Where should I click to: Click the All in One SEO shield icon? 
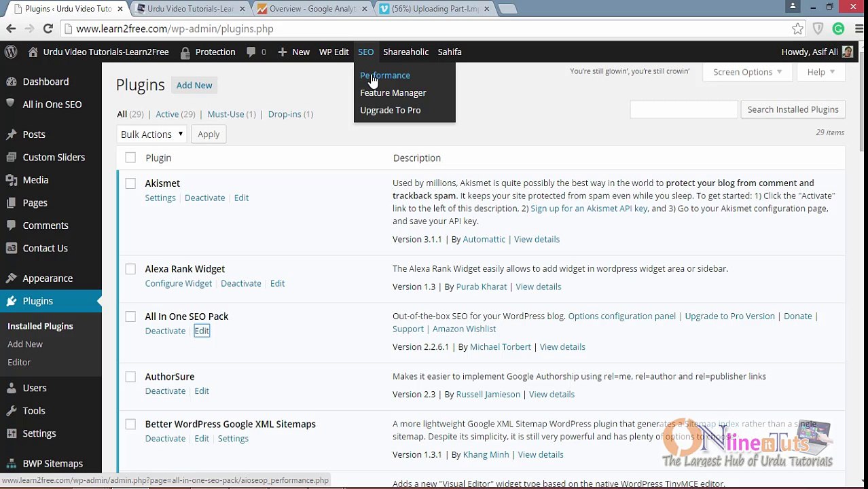click(x=11, y=104)
